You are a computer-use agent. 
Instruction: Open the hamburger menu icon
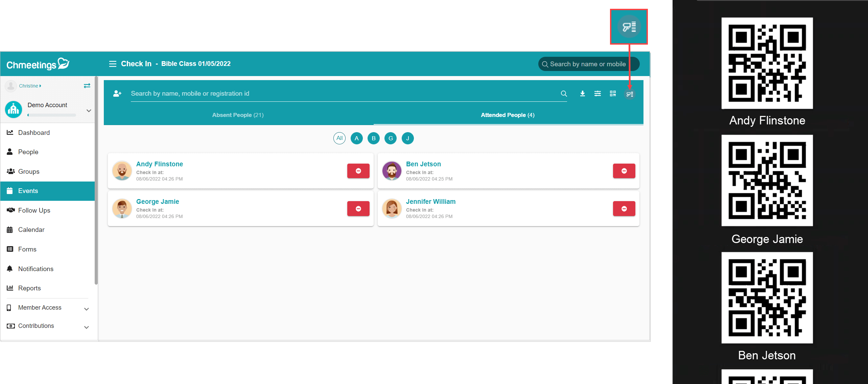tap(113, 64)
